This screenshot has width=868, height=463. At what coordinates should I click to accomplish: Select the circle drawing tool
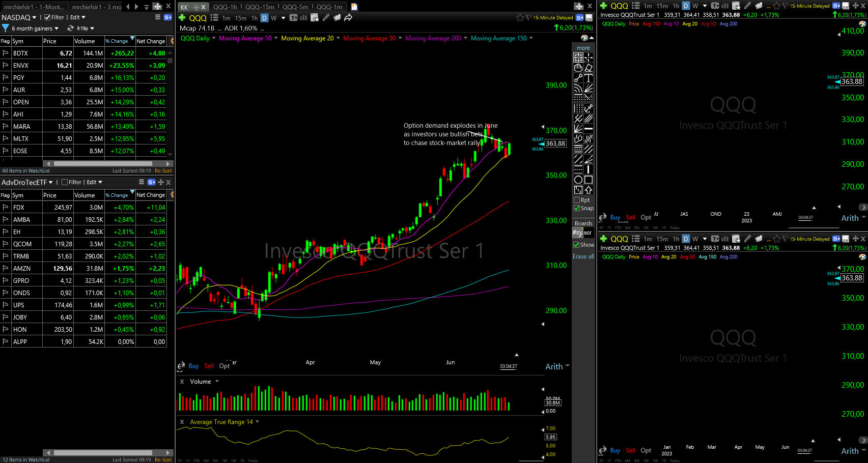(578, 180)
